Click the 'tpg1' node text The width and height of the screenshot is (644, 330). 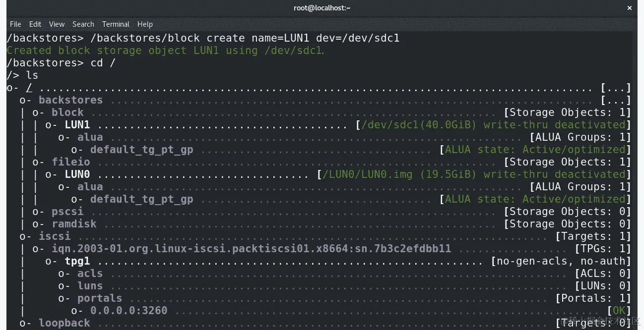click(x=77, y=261)
